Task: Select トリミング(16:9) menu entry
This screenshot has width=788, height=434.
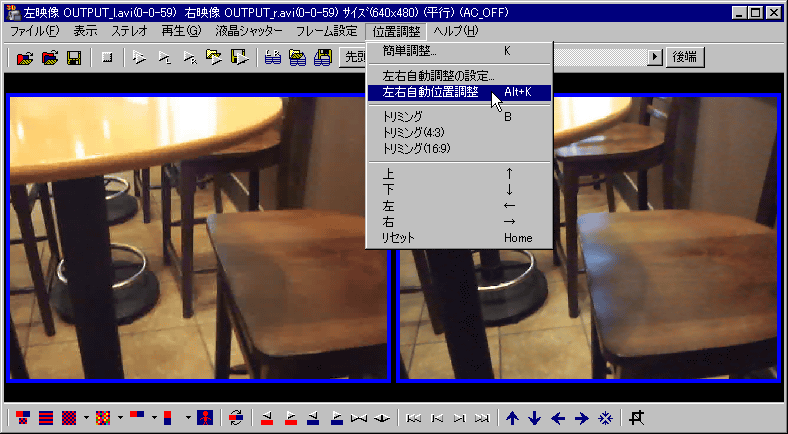Action: pyautogui.click(x=459, y=149)
